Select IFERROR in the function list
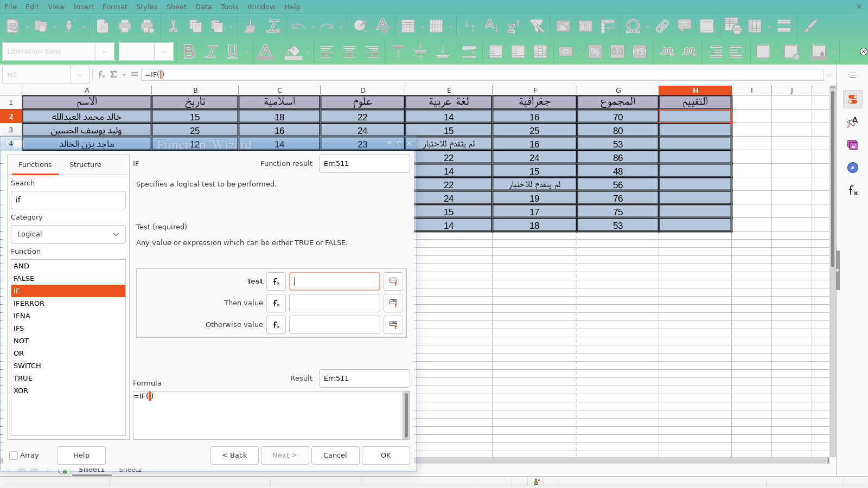Viewport: 868px width, 488px height. (x=29, y=304)
